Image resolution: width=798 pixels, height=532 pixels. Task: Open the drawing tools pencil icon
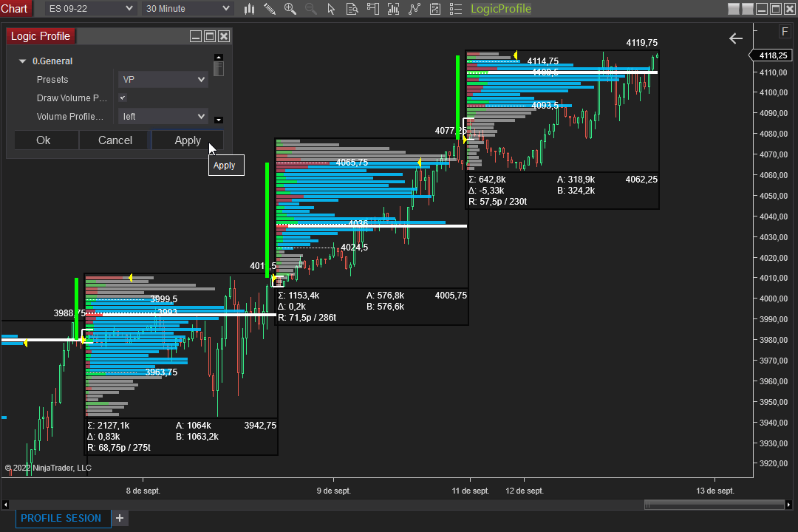click(269, 9)
